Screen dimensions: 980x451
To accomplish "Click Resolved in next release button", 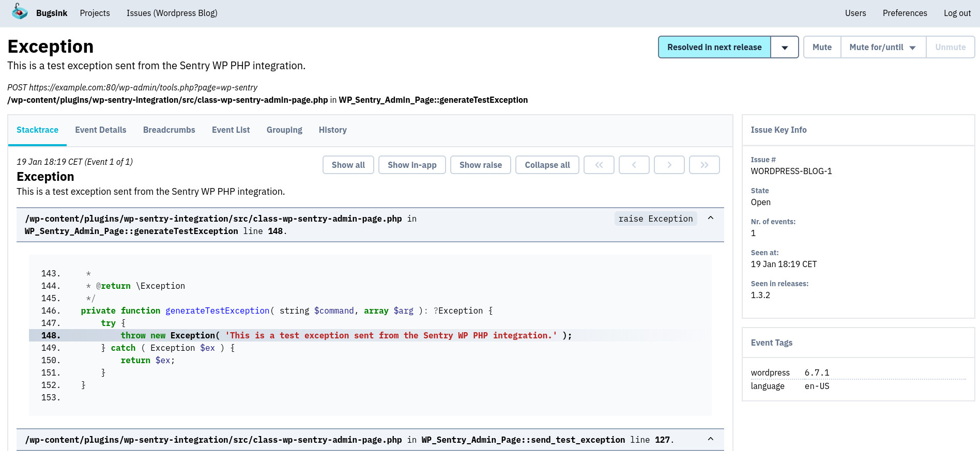I will pos(714,48).
